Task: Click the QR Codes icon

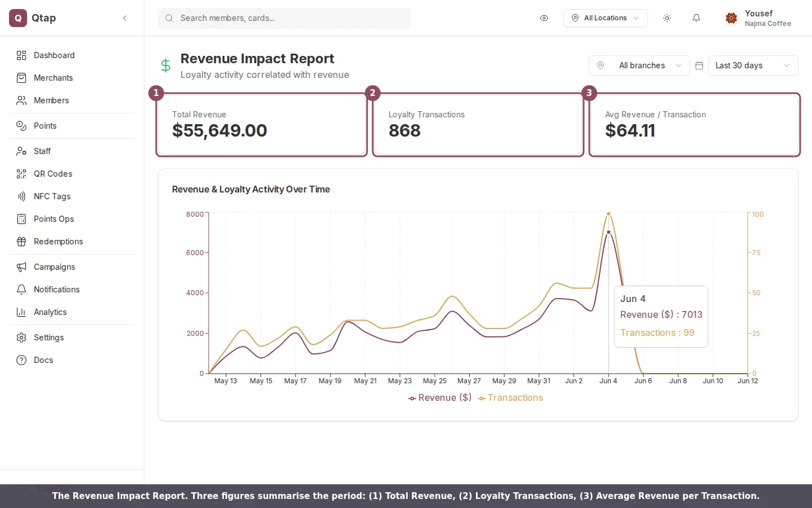Action: pyautogui.click(x=21, y=174)
